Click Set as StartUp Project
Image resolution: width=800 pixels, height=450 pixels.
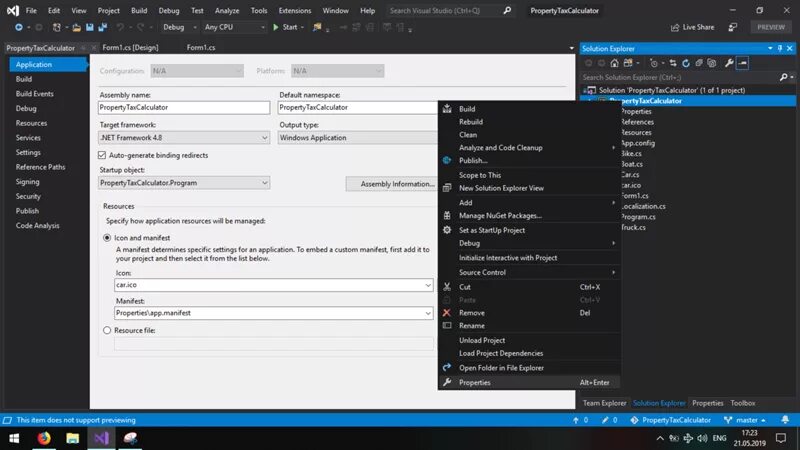pos(492,230)
